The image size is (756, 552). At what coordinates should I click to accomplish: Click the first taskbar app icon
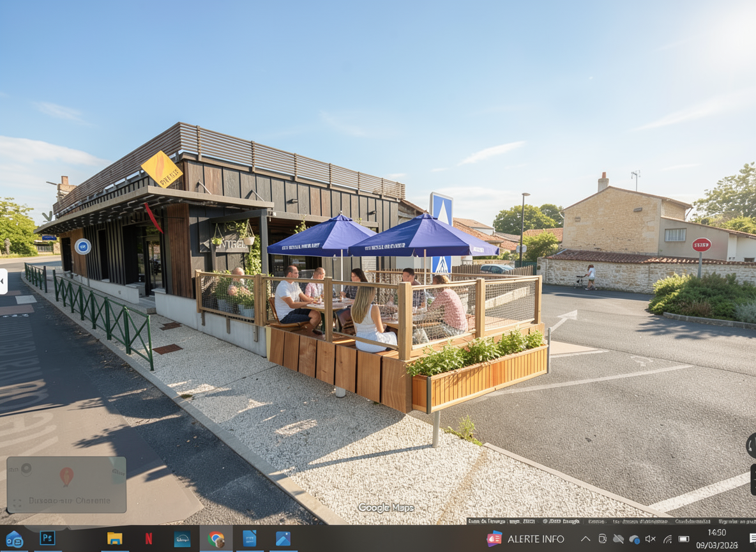coord(14,539)
